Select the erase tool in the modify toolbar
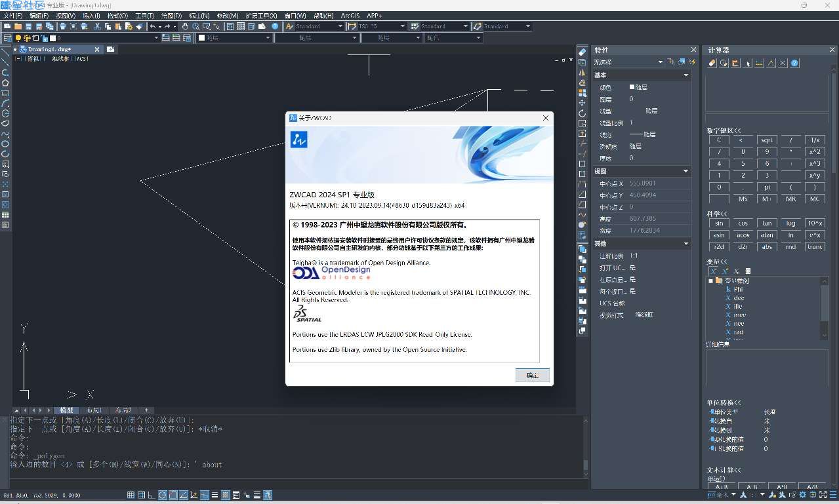 pos(582,52)
